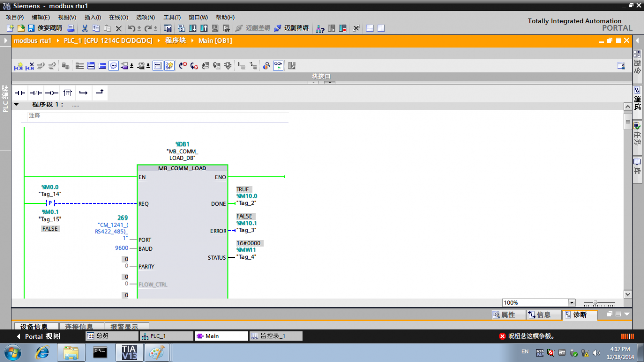644x362 pixels.
Task: Open the 视图(V) menu
Action: (x=67, y=17)
